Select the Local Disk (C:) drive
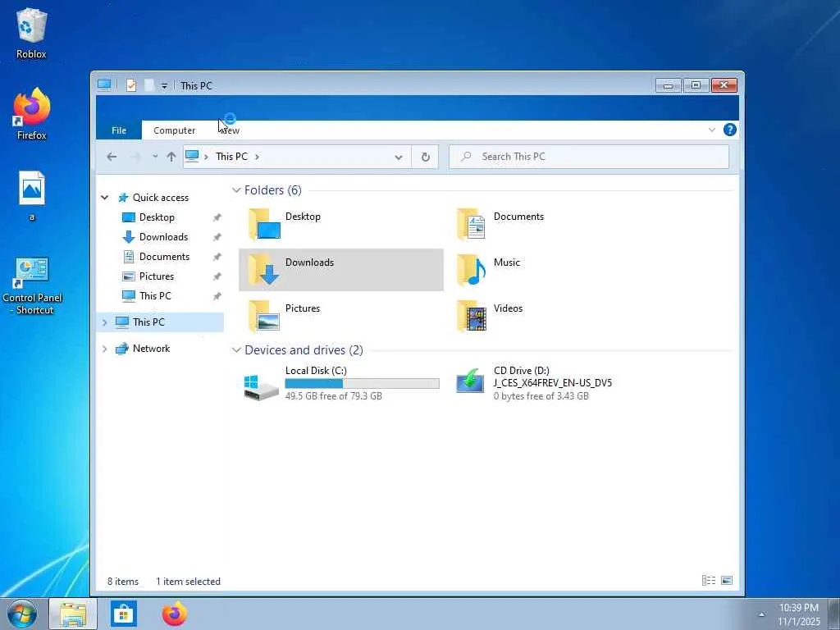The height and width of the screenshot is (630, 840). click(340, 384)
